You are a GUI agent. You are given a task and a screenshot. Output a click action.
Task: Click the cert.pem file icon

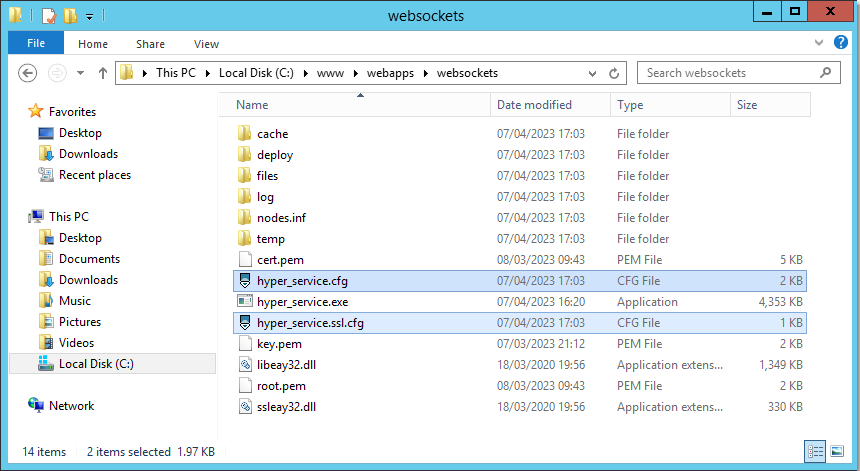(x=245, y=259)
